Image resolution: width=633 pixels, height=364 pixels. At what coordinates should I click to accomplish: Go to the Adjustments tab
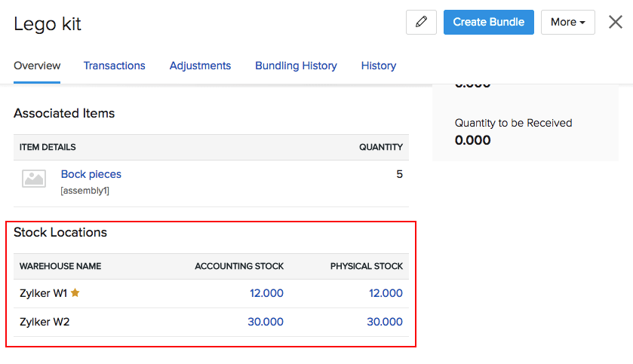click(x=200, y=66)
